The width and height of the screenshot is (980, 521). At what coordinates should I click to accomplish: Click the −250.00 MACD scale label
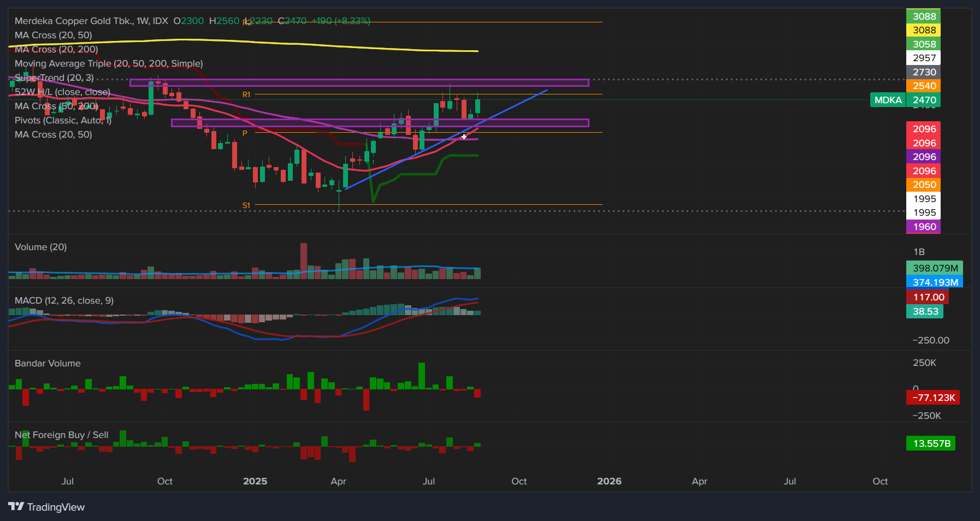click(931, 340)
